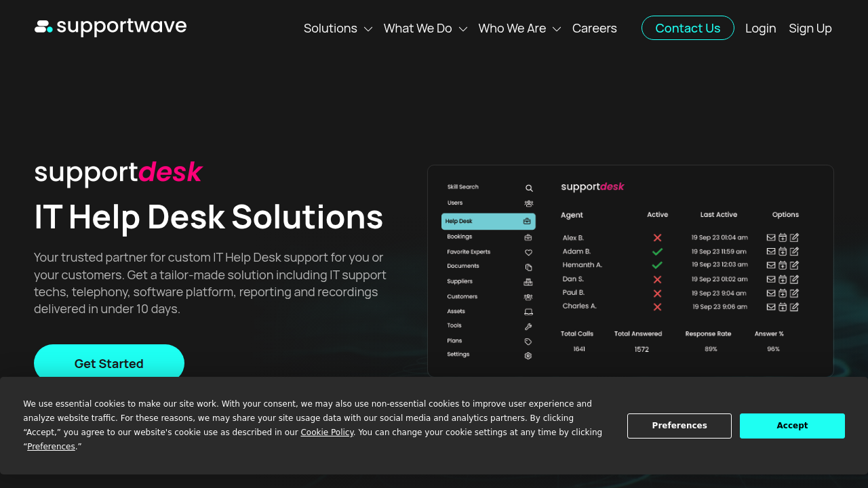Click the Get Started button
Image resolution: width=868 pixels, height=488 pixels.
[x=109, y=363]
